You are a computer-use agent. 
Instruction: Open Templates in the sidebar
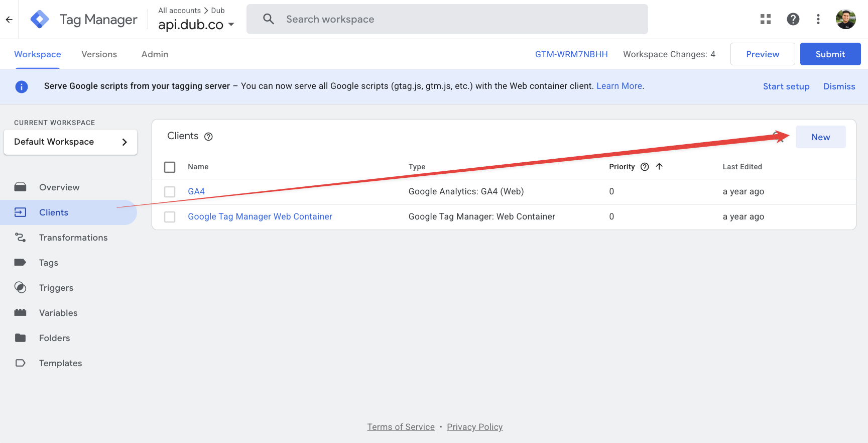click(x=60, y=363)
